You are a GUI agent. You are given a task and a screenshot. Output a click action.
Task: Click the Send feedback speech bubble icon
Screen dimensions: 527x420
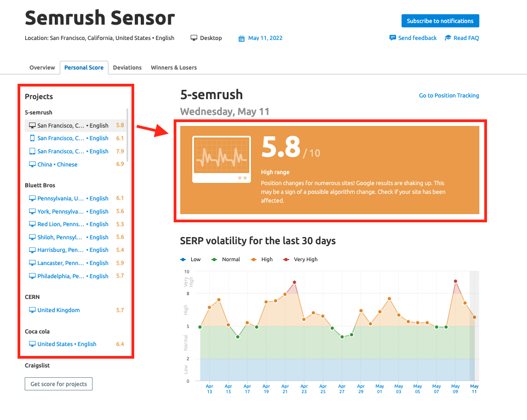coord(392,38)
